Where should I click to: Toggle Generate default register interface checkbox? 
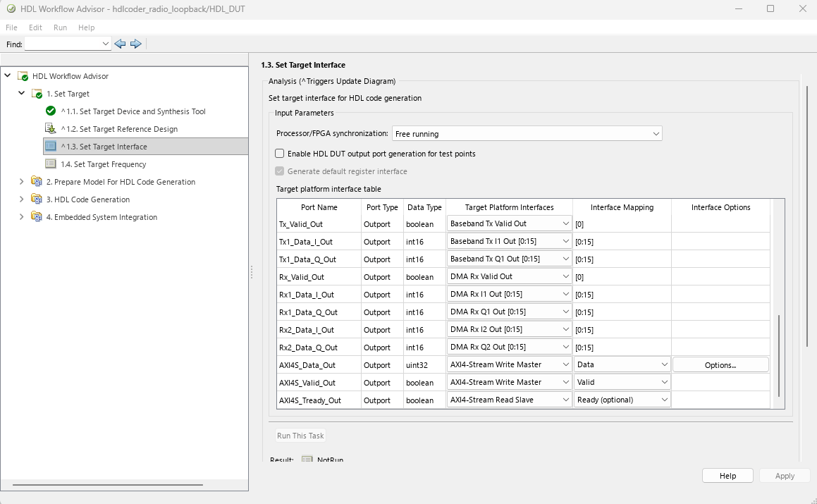tap(280, 171)
